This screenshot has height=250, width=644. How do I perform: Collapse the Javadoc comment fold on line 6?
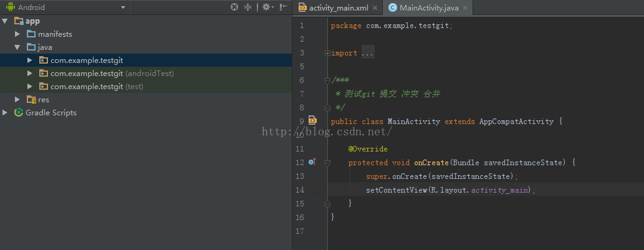327,80
